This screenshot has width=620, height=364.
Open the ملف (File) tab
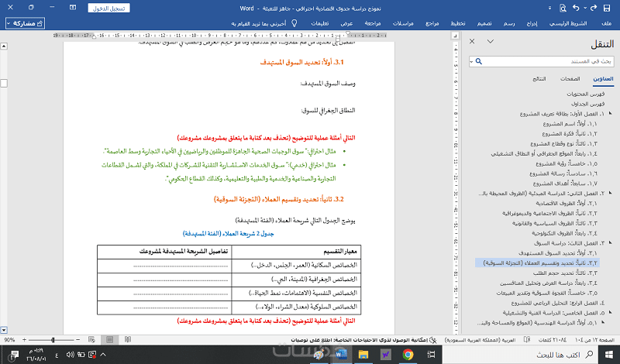606,23
